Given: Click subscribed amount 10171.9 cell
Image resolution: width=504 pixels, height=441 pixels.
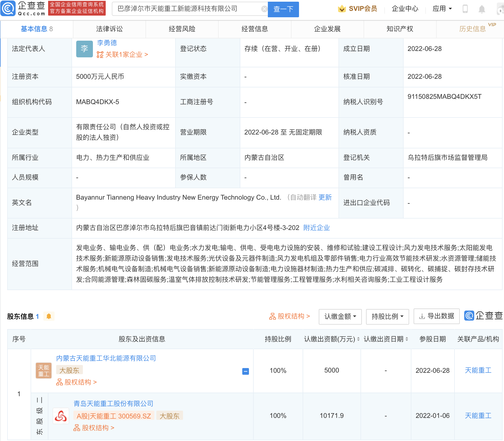Looking at the screenshot, I should (x=332, y=416).
